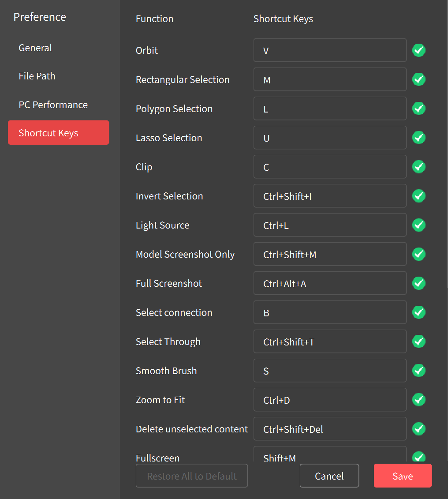Click the highlighted Shortcut Keys tab
This screenshot has height=499, width=448.
point(58,132)
